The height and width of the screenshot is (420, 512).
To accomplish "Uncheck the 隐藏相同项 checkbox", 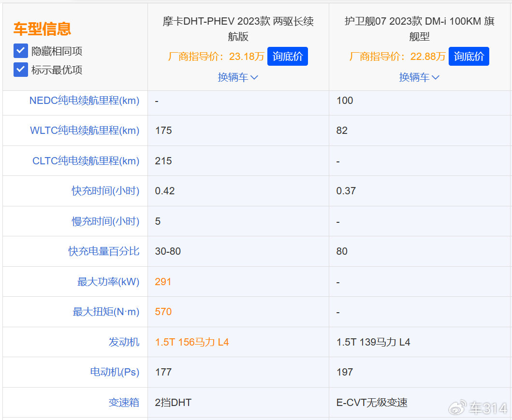I will tap(20, 50).
